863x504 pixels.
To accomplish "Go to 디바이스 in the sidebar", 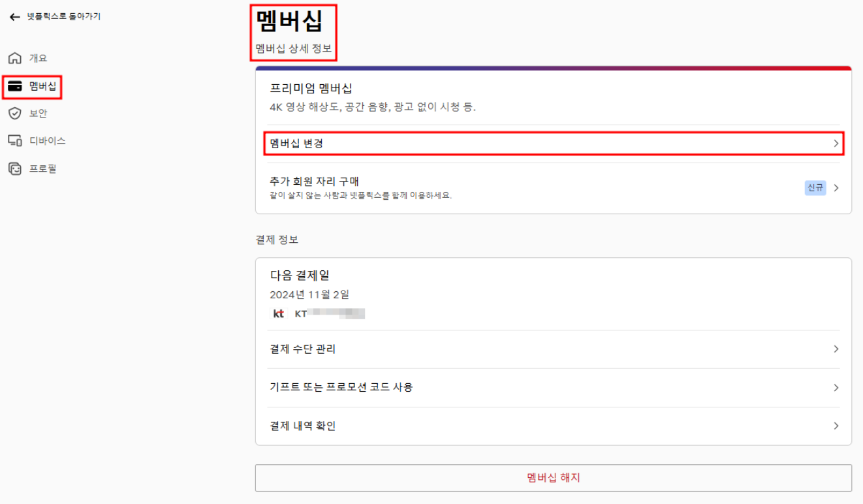I will coord(47,141).
